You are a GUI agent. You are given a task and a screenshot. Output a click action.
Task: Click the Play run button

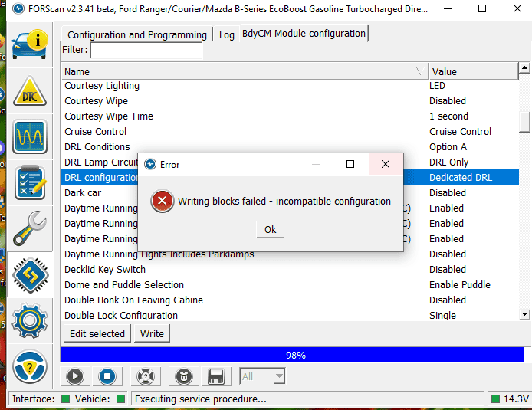pos(75,376)
